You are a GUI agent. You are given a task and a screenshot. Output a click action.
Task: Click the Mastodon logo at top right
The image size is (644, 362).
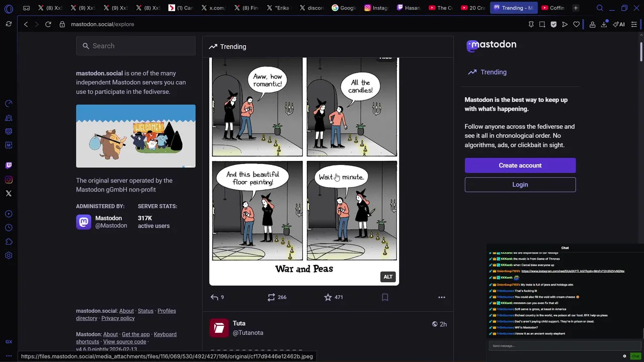pyautogui.click(x=492, y=45)
